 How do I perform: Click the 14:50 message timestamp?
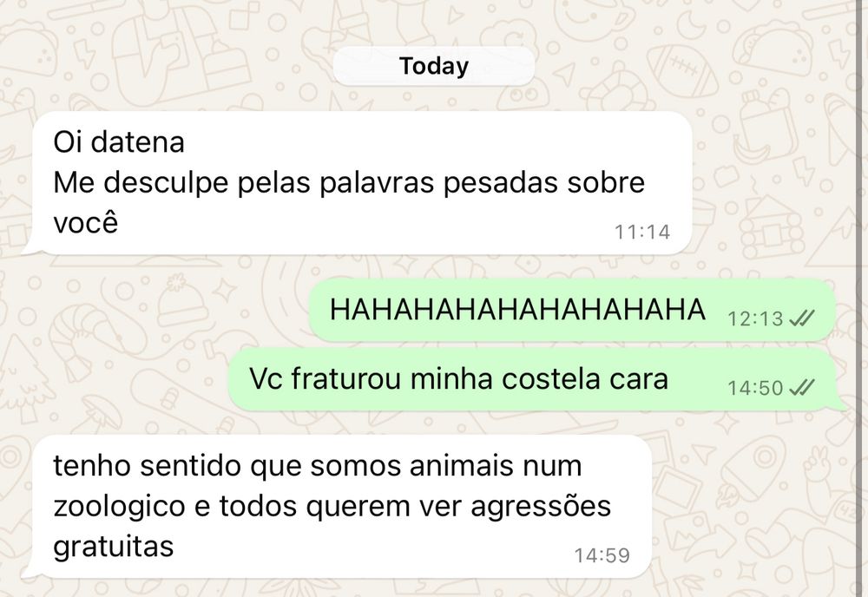[x=755, y=388]
